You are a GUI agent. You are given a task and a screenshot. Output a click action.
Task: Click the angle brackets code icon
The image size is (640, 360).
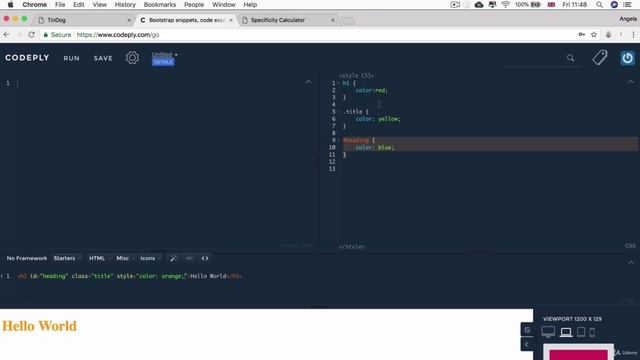tap(205, 258)
